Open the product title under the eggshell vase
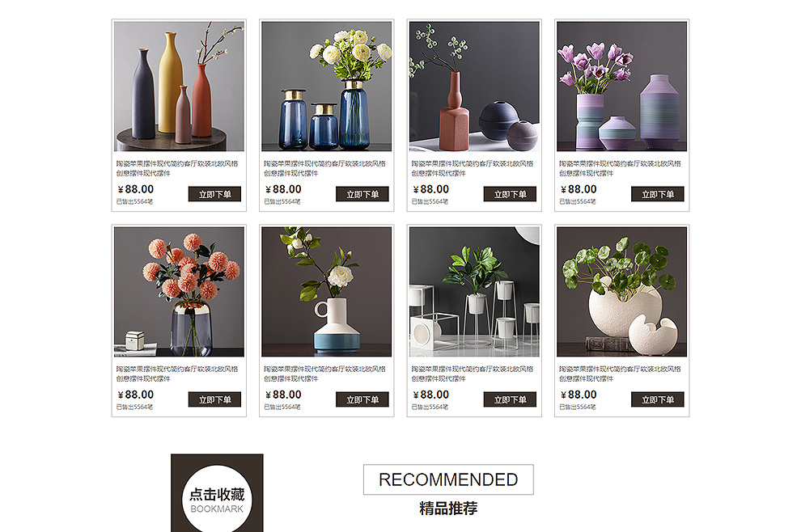The image size is (801, 532). [x=620, y=374]
